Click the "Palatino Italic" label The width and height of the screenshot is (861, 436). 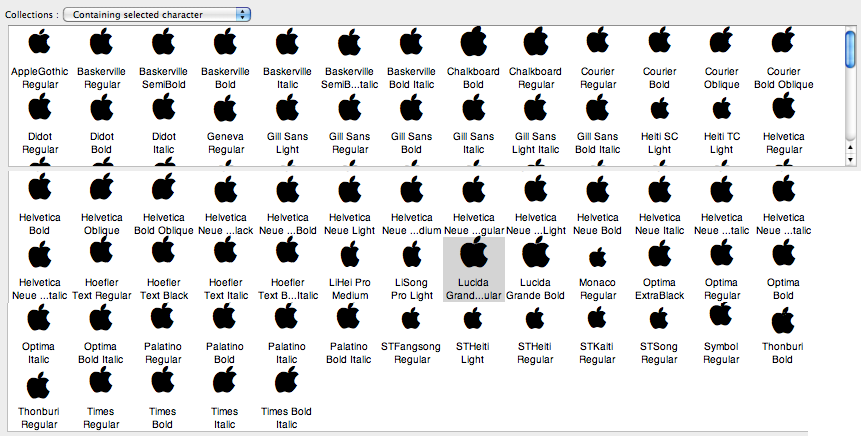286,353
